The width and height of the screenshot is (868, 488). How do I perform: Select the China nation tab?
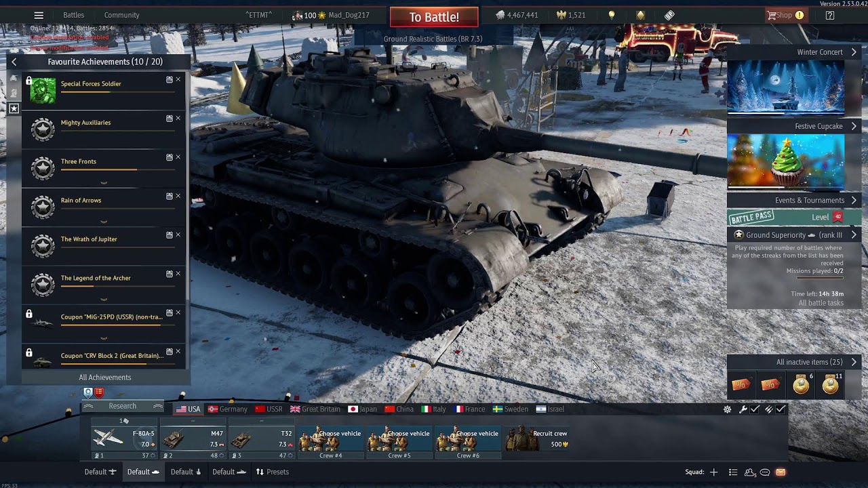(x=399, y=409)
